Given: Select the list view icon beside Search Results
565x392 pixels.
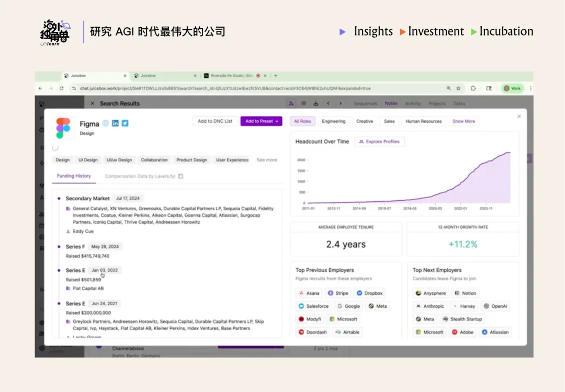Looking at the screenshot, I should pyautogui.click(x=303, y=103).
